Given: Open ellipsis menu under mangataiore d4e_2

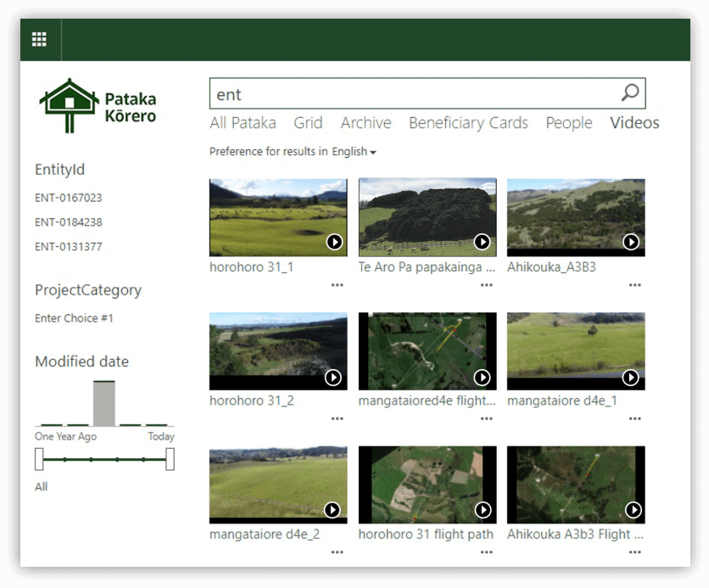Looking at the screenshot, I should click(338, 552).
